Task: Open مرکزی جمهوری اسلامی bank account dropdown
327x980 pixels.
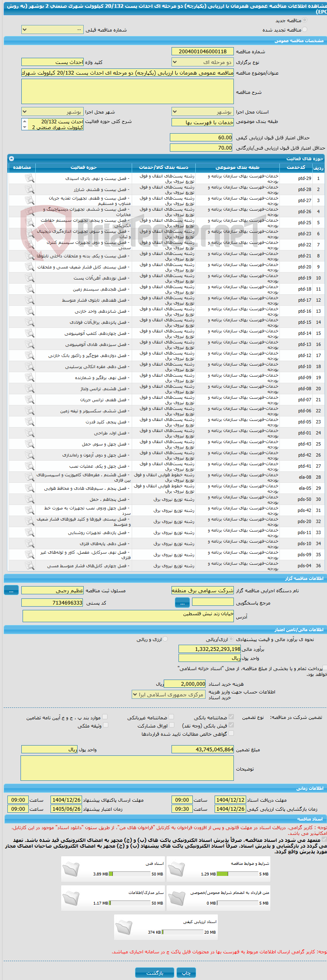Action: [x=168, y=695]
